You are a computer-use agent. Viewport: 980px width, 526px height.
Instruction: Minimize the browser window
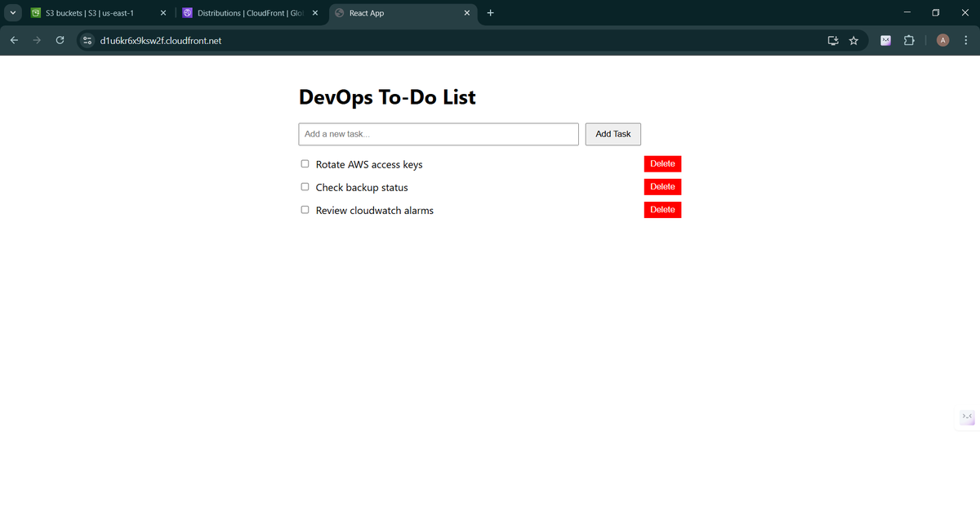(906, 13)
